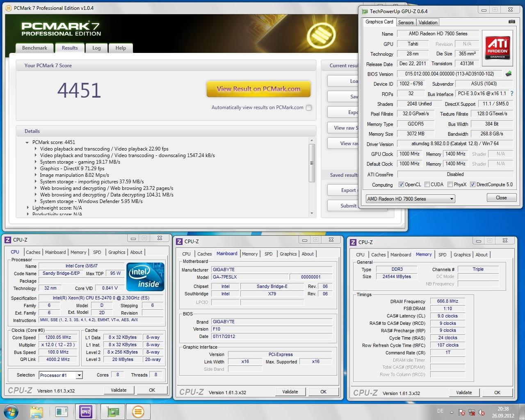Click the Core Speed value 1200.05 MHz
Screen dimensions: 525x420
click(x=58, y=338)
